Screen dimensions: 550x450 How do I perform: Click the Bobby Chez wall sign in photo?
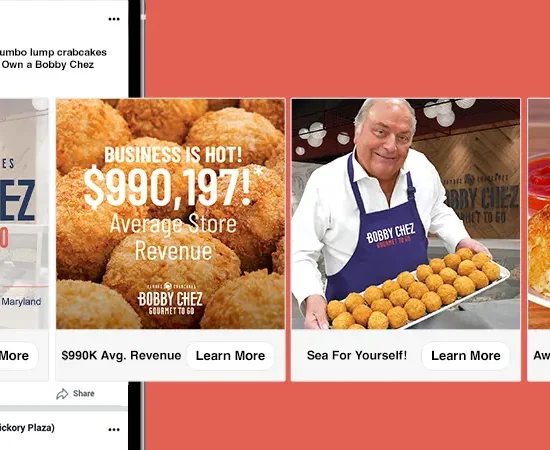481,198
